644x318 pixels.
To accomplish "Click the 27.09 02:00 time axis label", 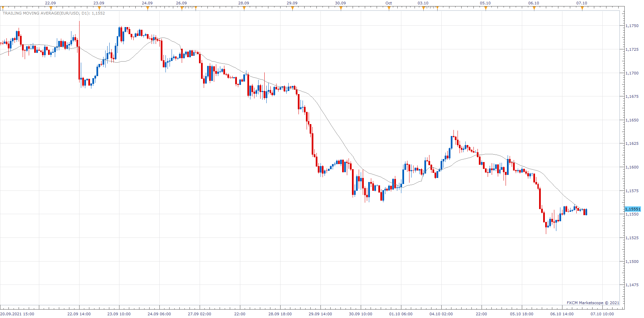I will coord(199,314).
